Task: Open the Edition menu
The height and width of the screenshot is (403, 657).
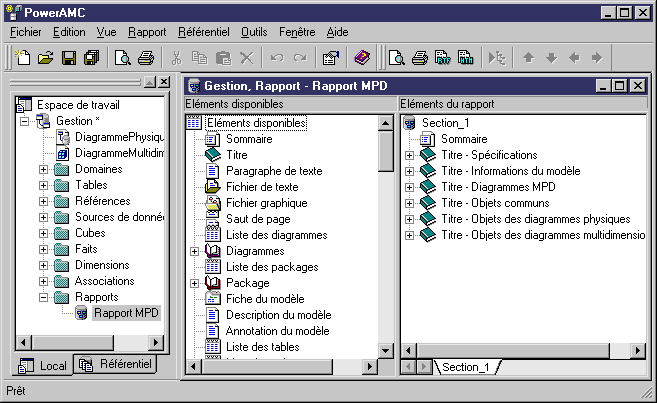Action: click(x=69, y=32)
